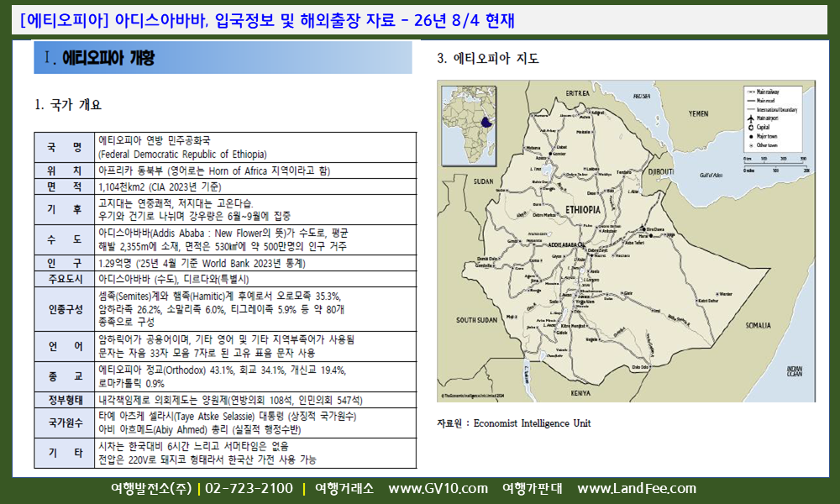The height and width of the screenshot is (504, 840).
Task: Click the YEMEN label on the map
Action: (698, 114)
